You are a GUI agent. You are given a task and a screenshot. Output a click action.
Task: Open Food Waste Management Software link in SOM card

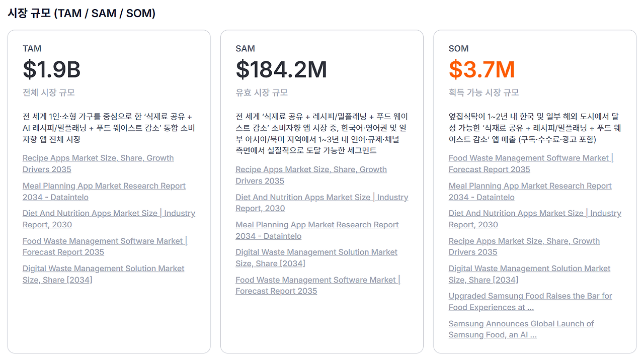tap(531, 163)
